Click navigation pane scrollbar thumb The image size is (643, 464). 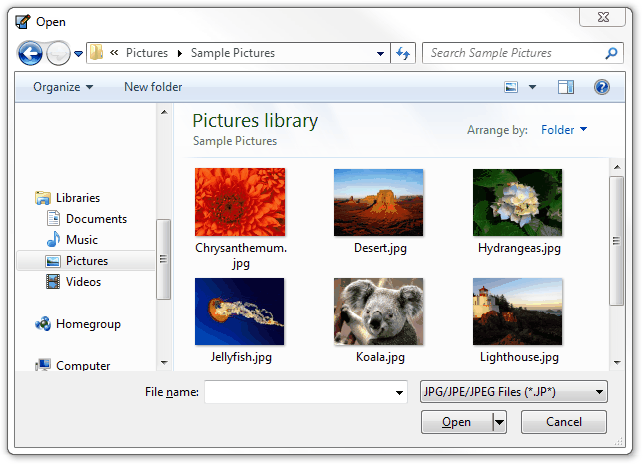tap(163, 259)
